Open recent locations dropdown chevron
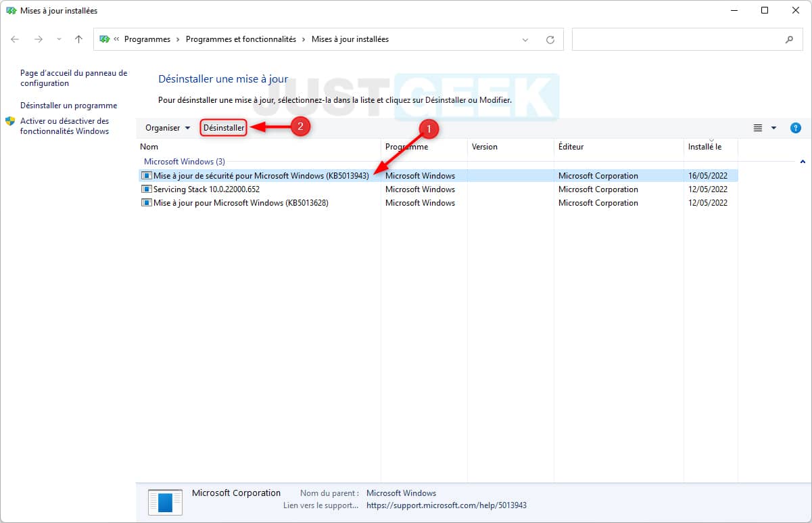 pyautogui.click(x=59, y=39)
